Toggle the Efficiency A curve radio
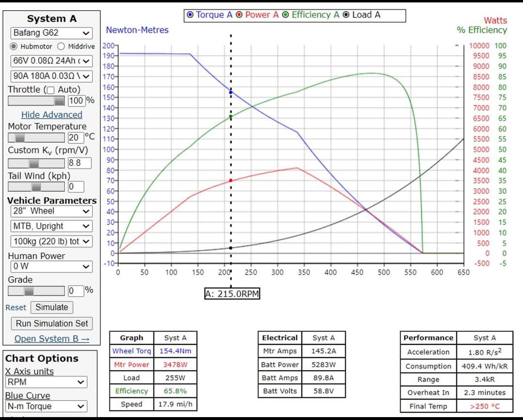523x420 pixels. 286,15
